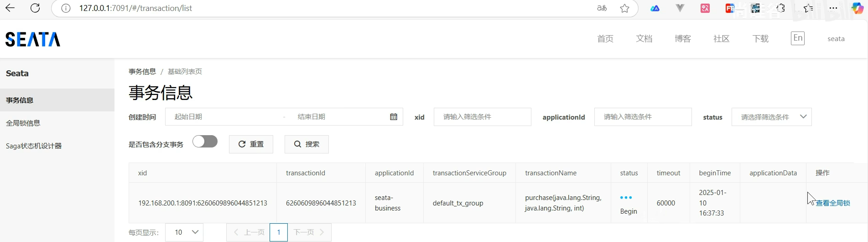
Task: Focus the 起始日期 start date field
Action: (x=223, y=117)
